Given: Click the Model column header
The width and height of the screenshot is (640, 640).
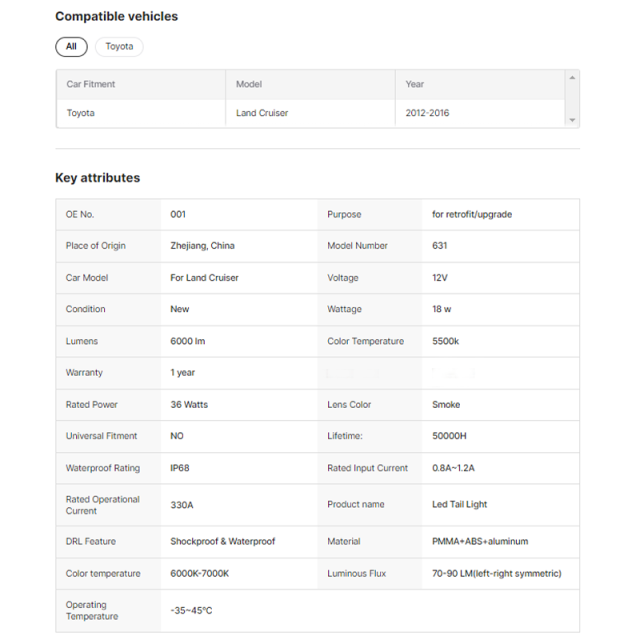Looking at the screenshot, I should point(249,84).
